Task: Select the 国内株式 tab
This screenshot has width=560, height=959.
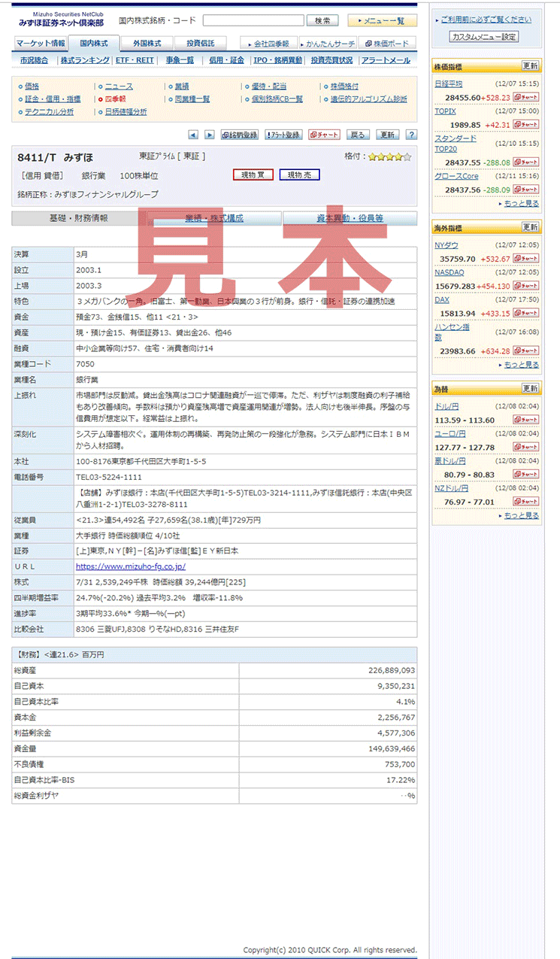Action: (93, 44)
